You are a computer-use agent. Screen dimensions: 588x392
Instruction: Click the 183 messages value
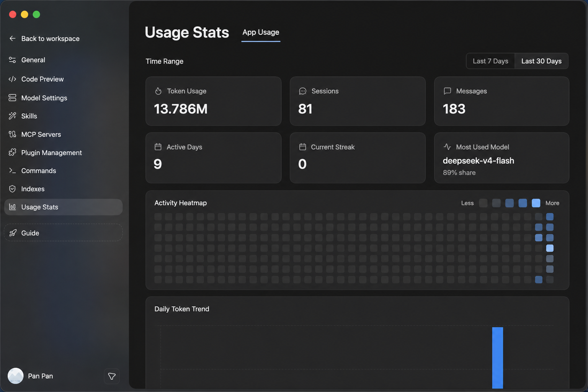(454, 109)
